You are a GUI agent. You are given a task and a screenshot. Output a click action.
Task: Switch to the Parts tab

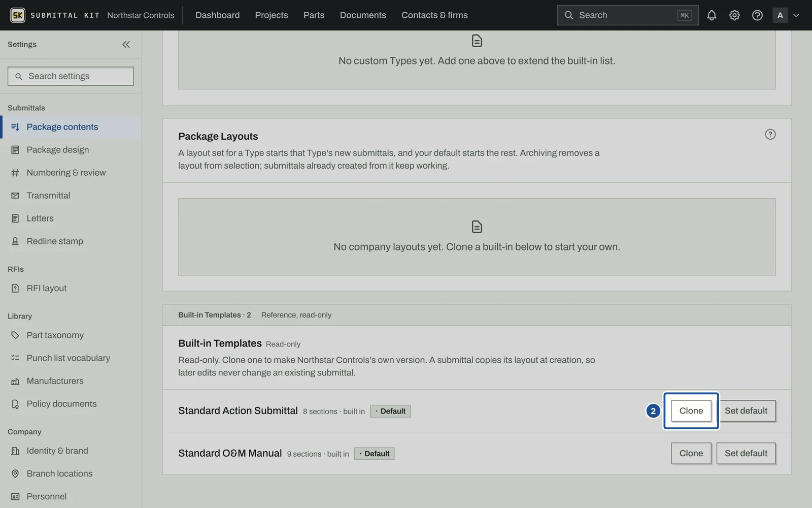point(314,15)
